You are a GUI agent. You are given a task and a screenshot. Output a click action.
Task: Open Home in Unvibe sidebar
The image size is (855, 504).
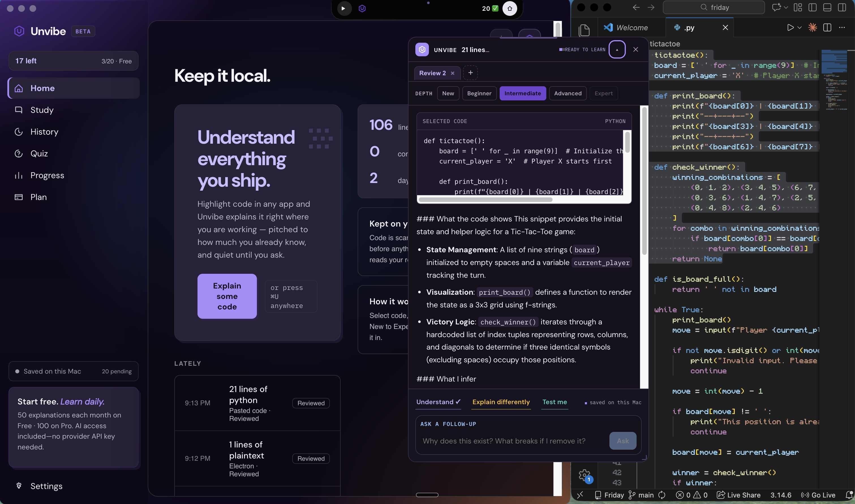tap(73, 88)
